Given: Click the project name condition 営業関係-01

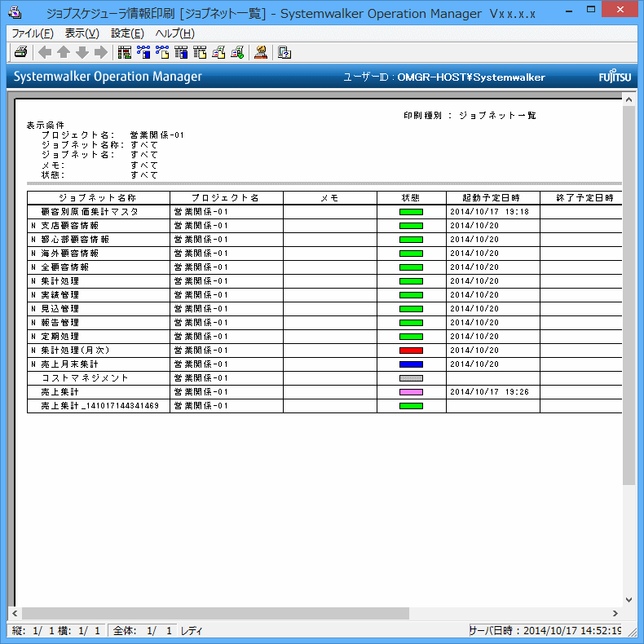Looking at the screenshot, I should click(x=157, y=135).
